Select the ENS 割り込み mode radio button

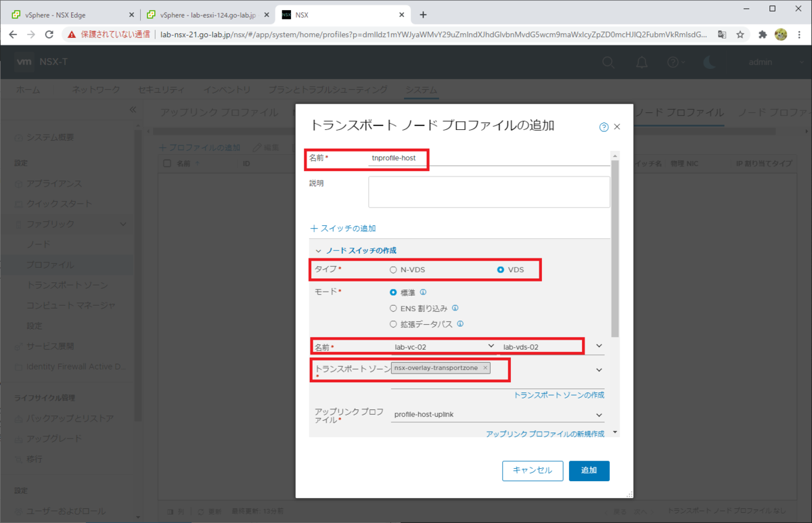(393, 308)
